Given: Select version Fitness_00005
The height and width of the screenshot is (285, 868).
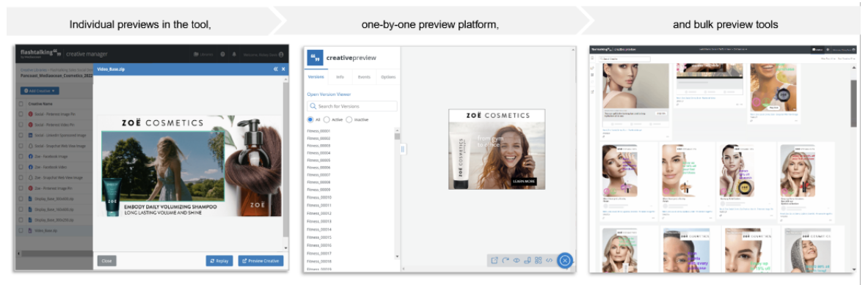Looking at the screenshot, I should (319, 160).
